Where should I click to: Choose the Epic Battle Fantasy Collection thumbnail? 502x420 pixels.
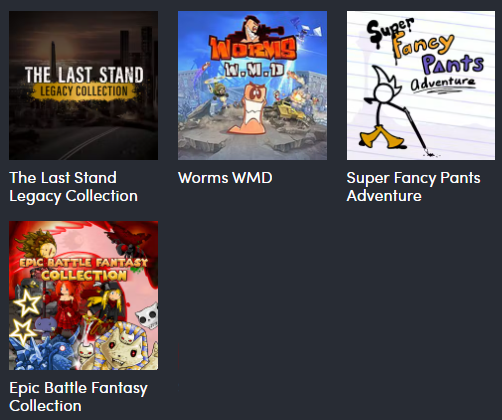click(x=83, y=295)
